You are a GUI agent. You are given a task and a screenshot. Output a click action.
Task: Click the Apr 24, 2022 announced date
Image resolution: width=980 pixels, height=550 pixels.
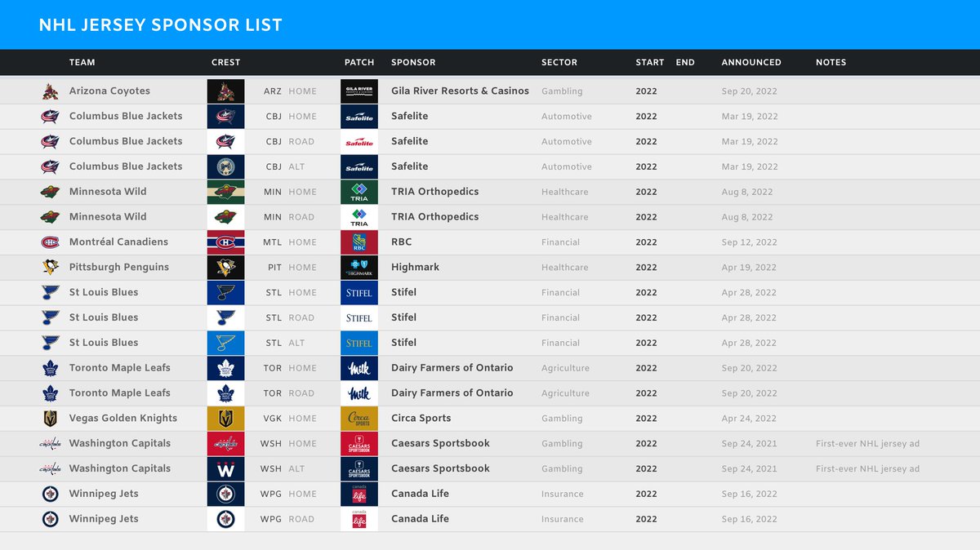click(x=750, y=419)
